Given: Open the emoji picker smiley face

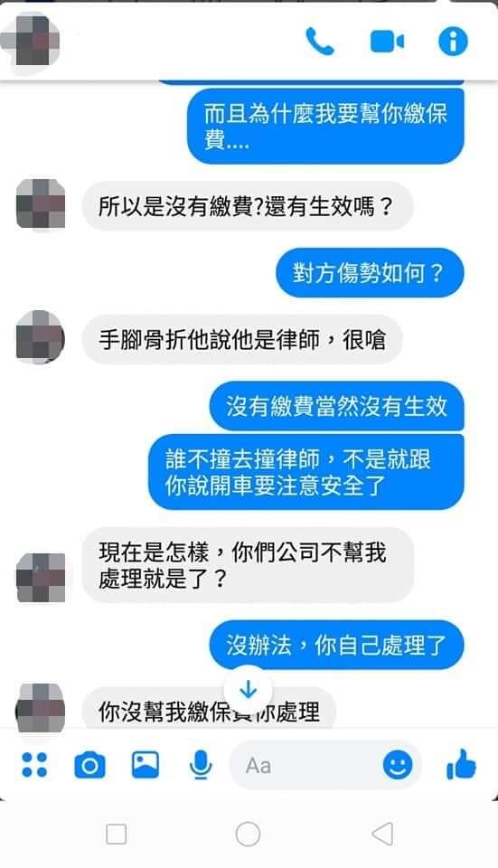Looking at the screenshot, I should [x=398, y=766].
